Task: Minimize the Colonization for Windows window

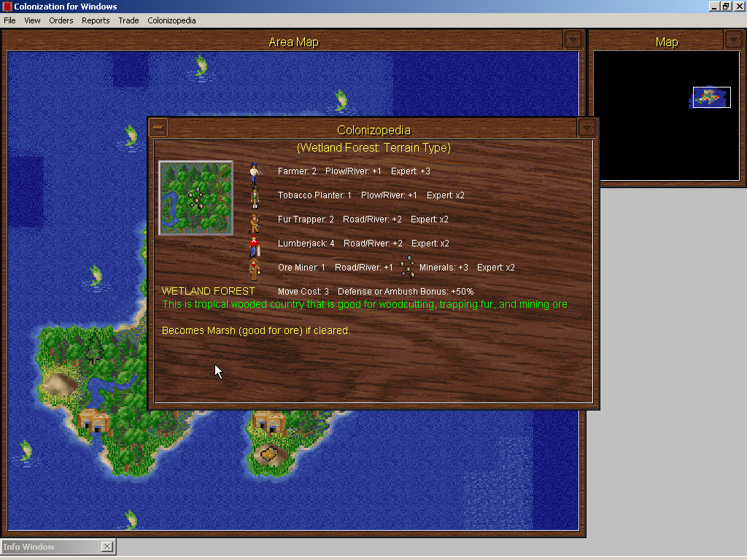Action: pyautogui.click(x=714, y=6)
